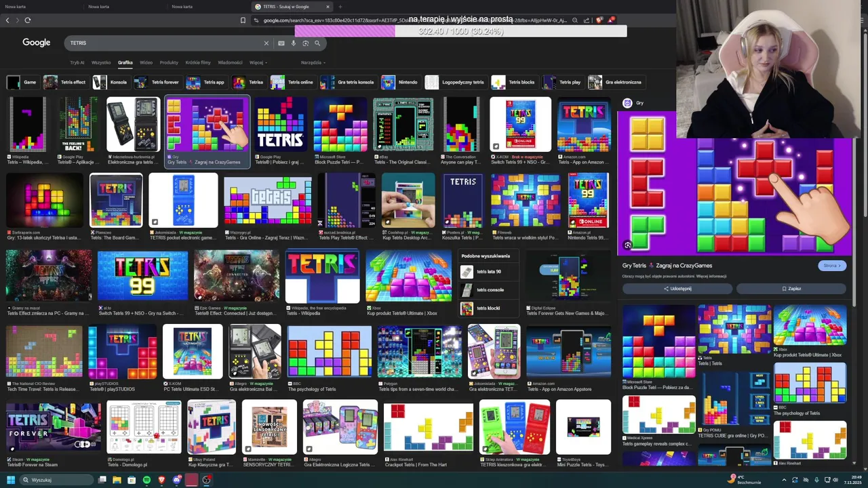Click the Zapisz save button

pyautogui.click(x=791, y=289)
